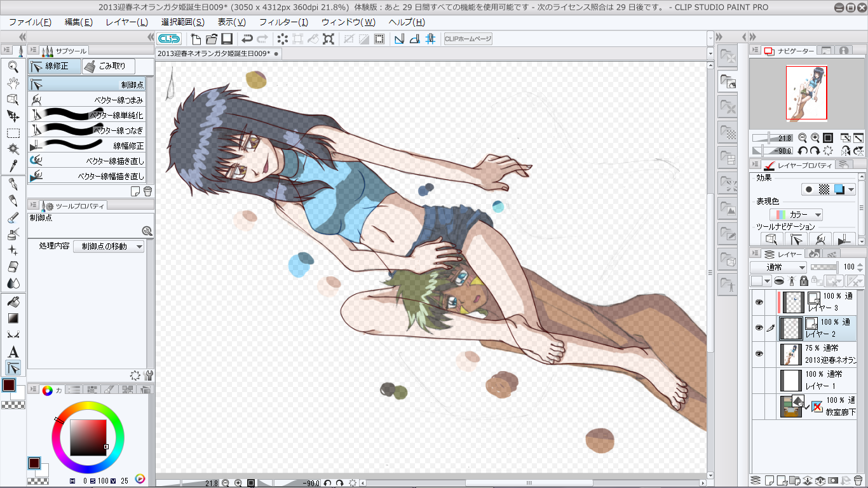Screen dimensions: 868x488
Task: Click the CLIPホームページ button
Action: tap(468, 39)
